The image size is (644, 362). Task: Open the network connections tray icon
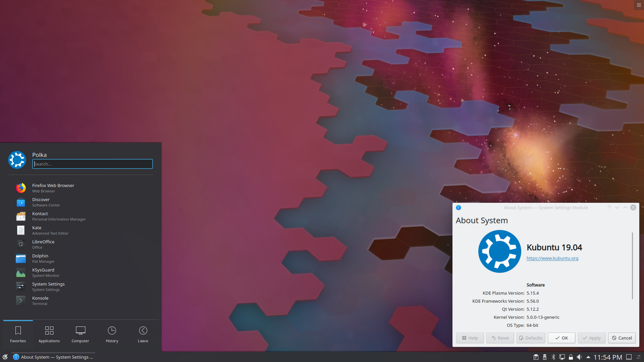[561, 357]
